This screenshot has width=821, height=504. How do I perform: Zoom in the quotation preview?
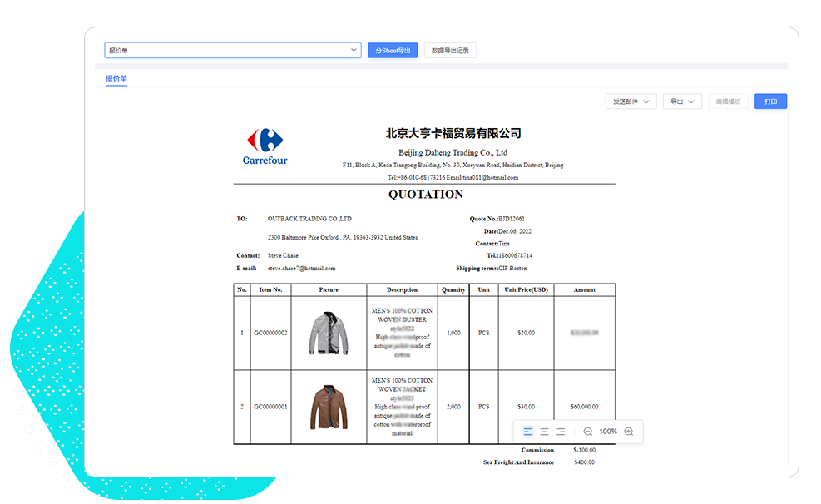629,432
